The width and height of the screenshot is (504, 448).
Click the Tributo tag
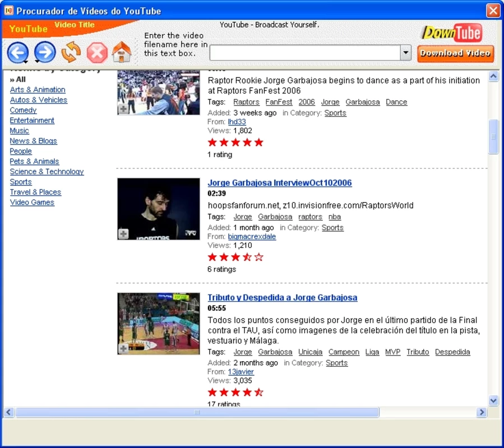pos(418,352)
